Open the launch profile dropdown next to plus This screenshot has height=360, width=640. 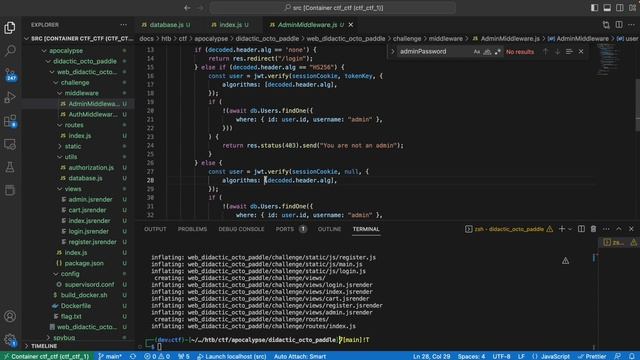(570, 229)
